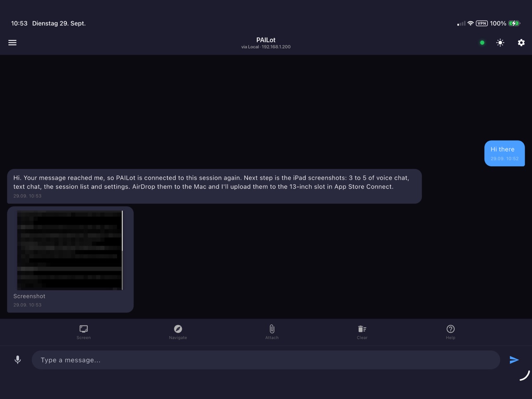The image size is (532, 399).
Task: Tap the 10:53 clock in the status bar
Action: click(x=19, y=23)
